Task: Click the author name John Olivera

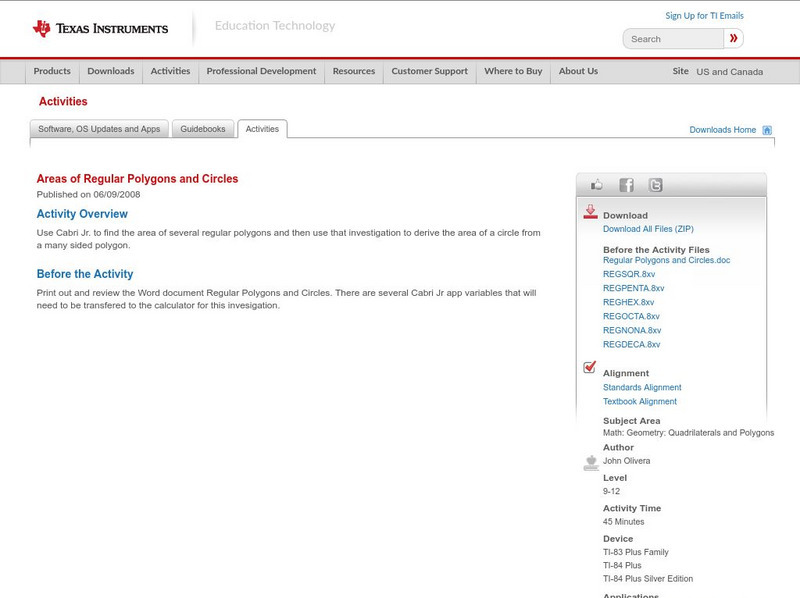Action: 627,461
